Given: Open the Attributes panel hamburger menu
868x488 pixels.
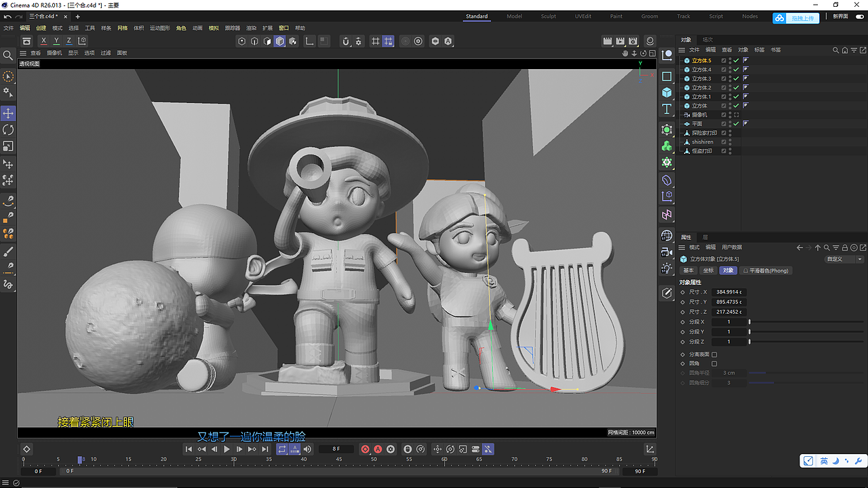Looking at the screenshot, I should [x=682, y=247].
